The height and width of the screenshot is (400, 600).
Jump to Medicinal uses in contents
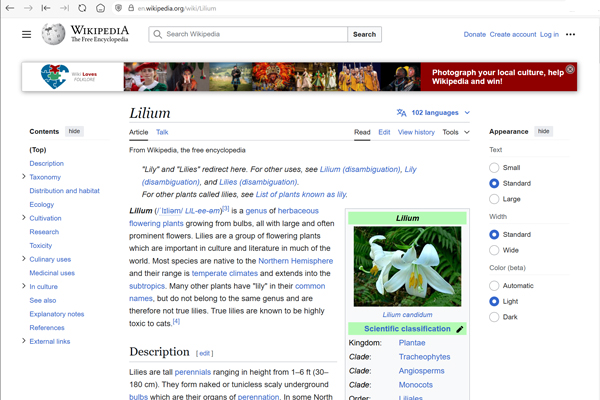click(52, 273)
